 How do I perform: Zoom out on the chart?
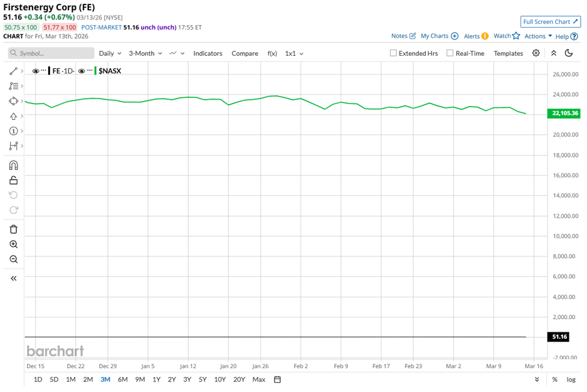click(x=13, y=260)
